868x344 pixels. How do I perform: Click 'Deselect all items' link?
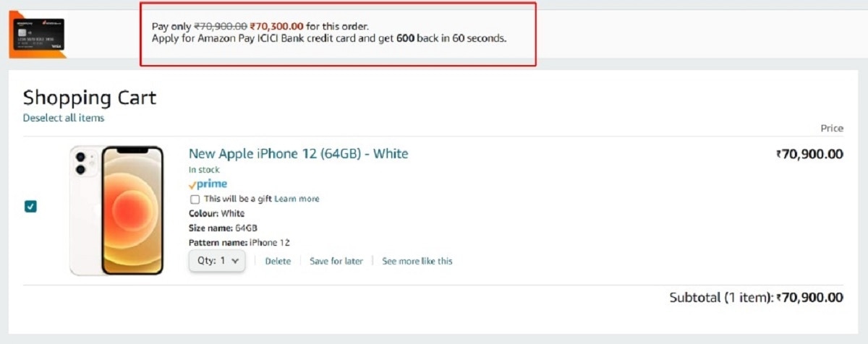click(64, 118)
